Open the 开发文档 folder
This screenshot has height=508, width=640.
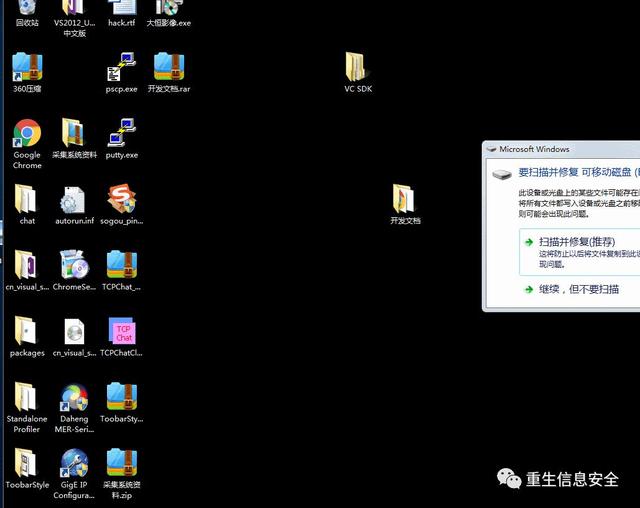tap(405, 204)
